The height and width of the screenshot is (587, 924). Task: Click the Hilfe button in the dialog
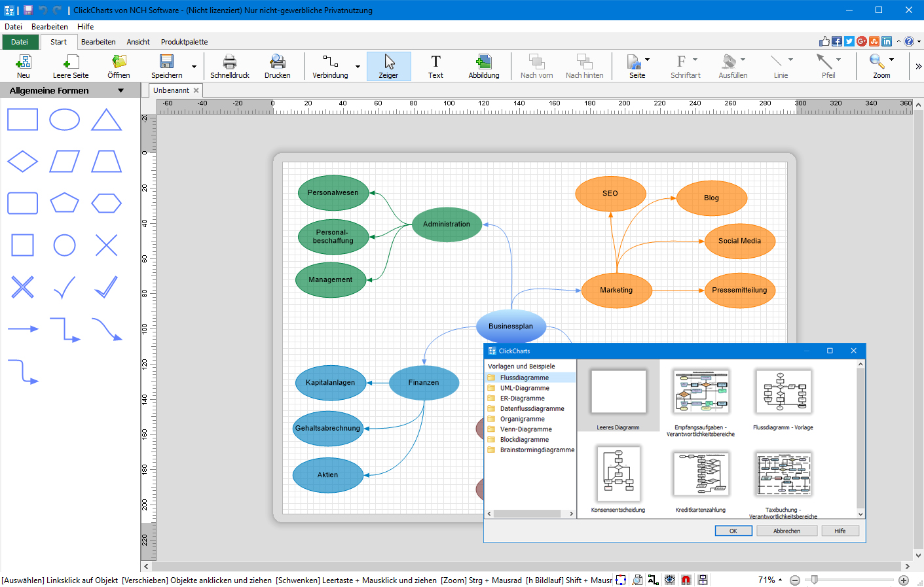tap(840, 531)
